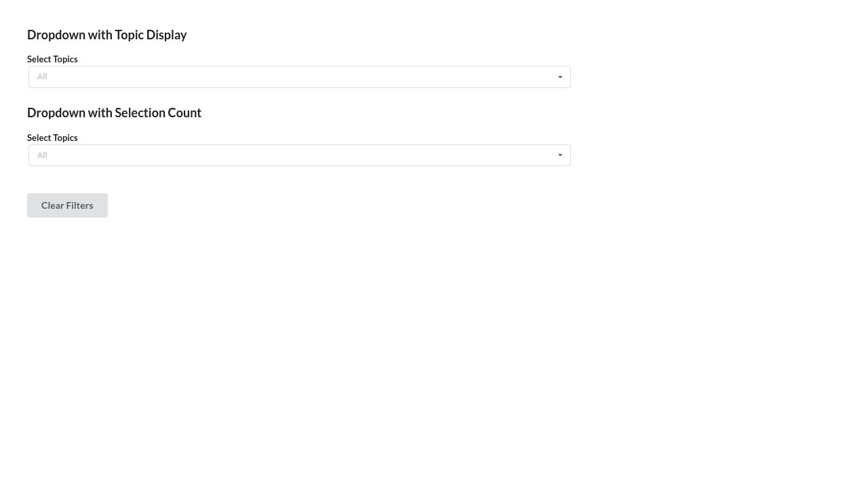Click the 'Select Topics' label under Selection Count
Viewport: 868px width, 488px height.
(x=52, y=138)
